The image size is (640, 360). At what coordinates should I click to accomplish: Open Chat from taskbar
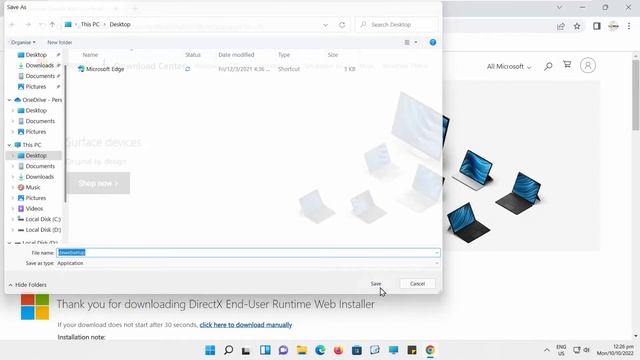(x=283, y=350)
